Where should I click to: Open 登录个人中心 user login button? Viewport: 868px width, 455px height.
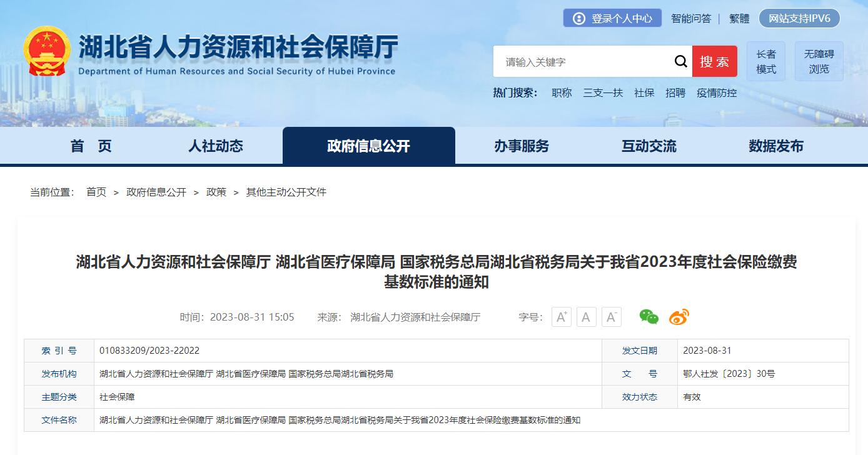click(612, 18)
